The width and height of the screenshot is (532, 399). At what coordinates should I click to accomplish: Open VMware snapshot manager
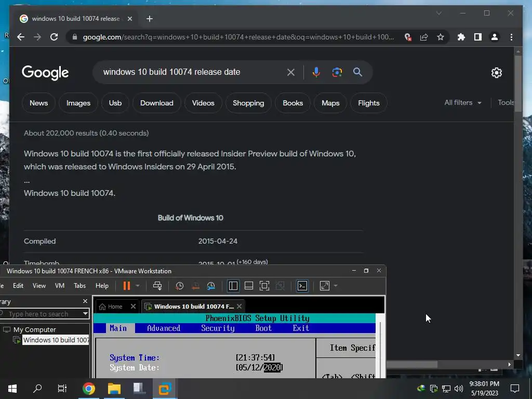pyautogui.click(x=211, y=286)
